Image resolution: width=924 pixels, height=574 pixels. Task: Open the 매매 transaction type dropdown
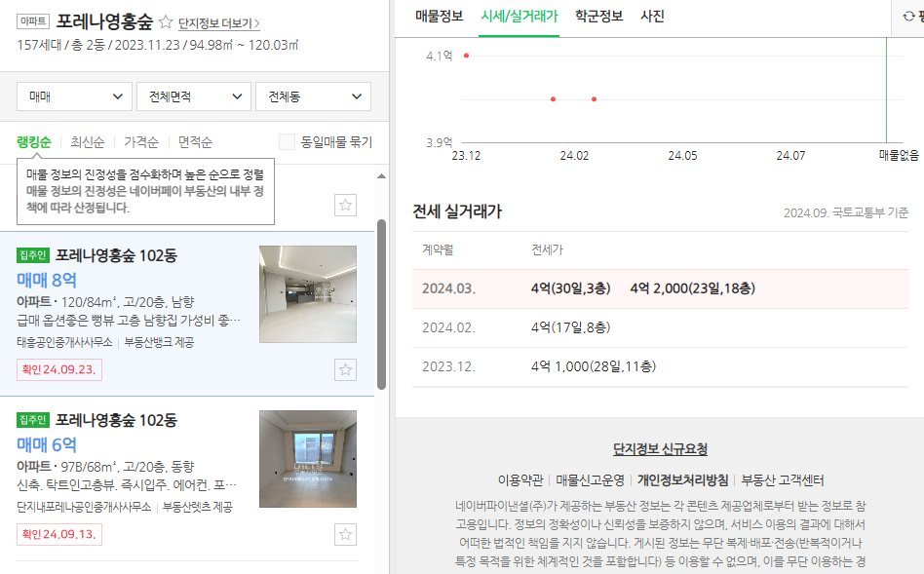[75, 96]
